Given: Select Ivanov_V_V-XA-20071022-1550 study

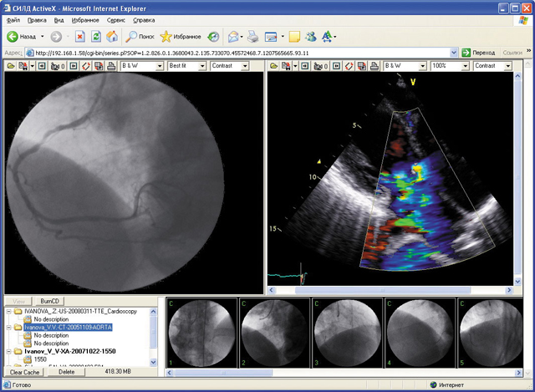Looking at the screenshot, I should pyautogui.click(x=70, y=351).
